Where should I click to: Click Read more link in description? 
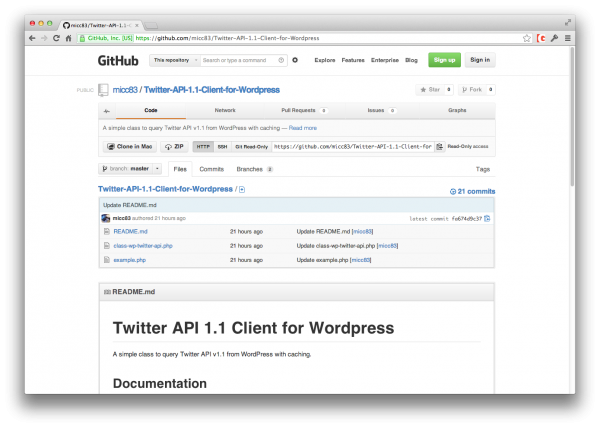pos(303,128)
